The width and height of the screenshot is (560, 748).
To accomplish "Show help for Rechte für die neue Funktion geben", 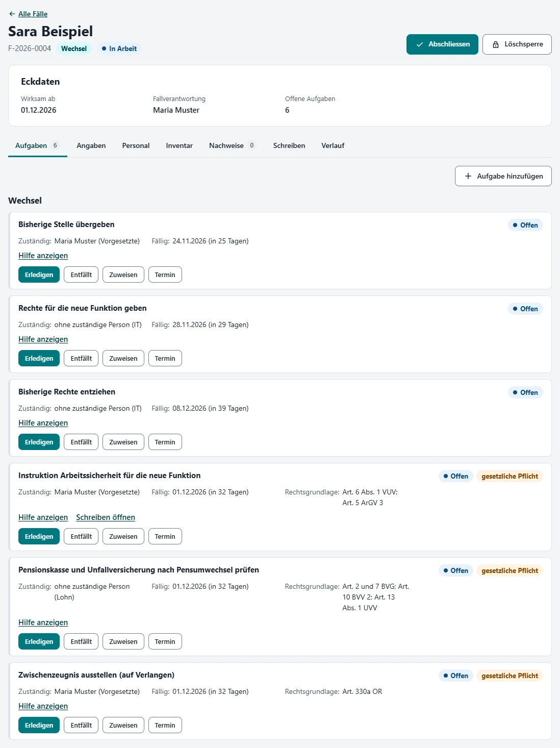I will [43, 339].
